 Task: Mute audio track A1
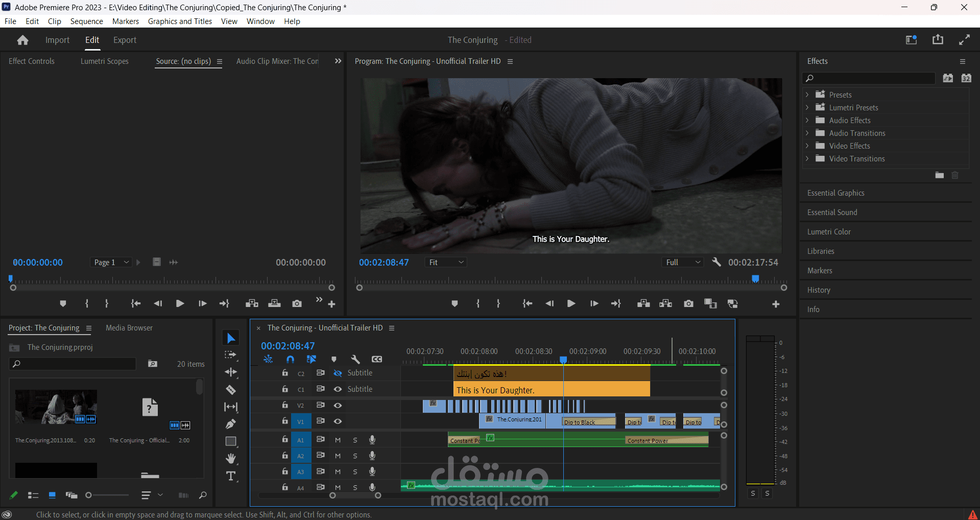338,440
